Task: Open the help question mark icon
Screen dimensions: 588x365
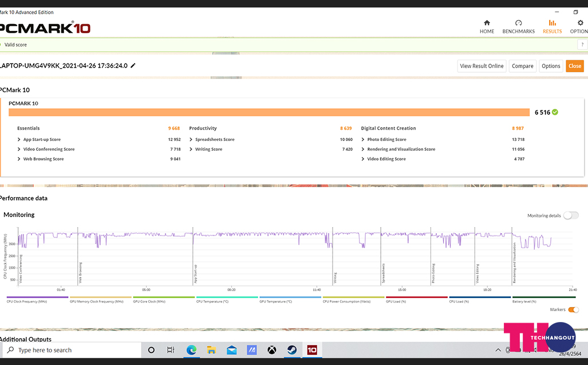Action: 582,45
